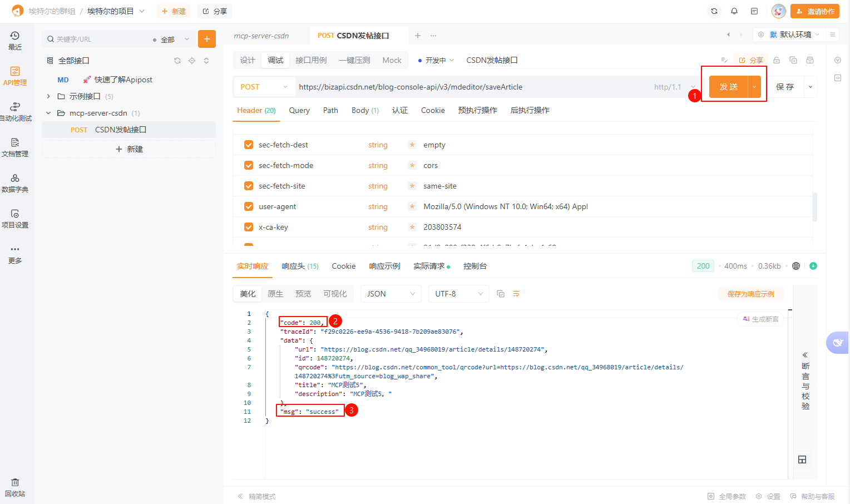Locate current interface with the target icon

(x=192, y=61)
